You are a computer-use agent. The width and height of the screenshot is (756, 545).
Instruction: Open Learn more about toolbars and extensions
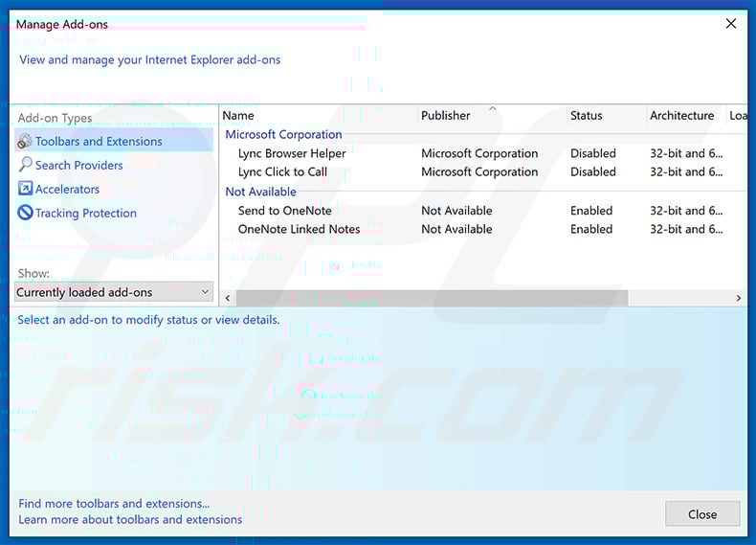point(130,519)
